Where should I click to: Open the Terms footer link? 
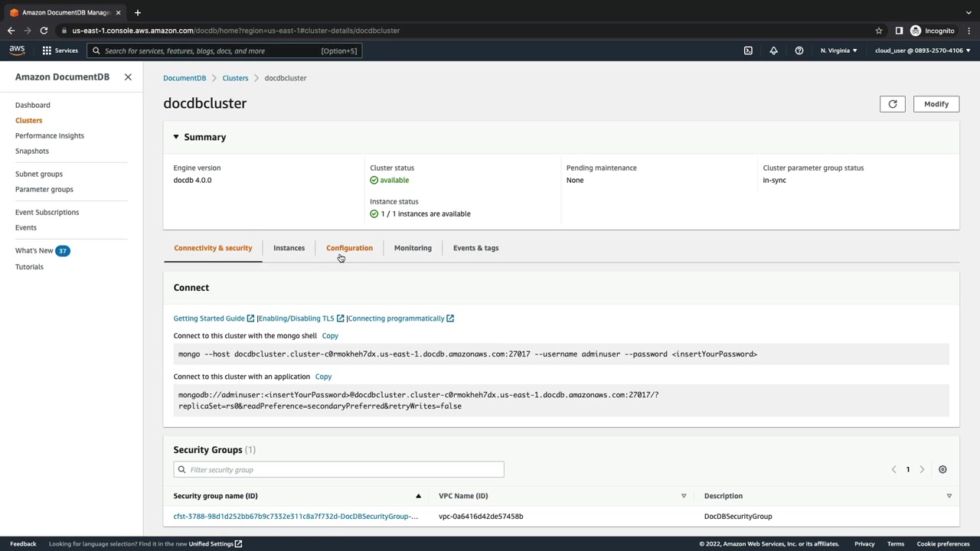pyautogui.click(x=896, y=544)
